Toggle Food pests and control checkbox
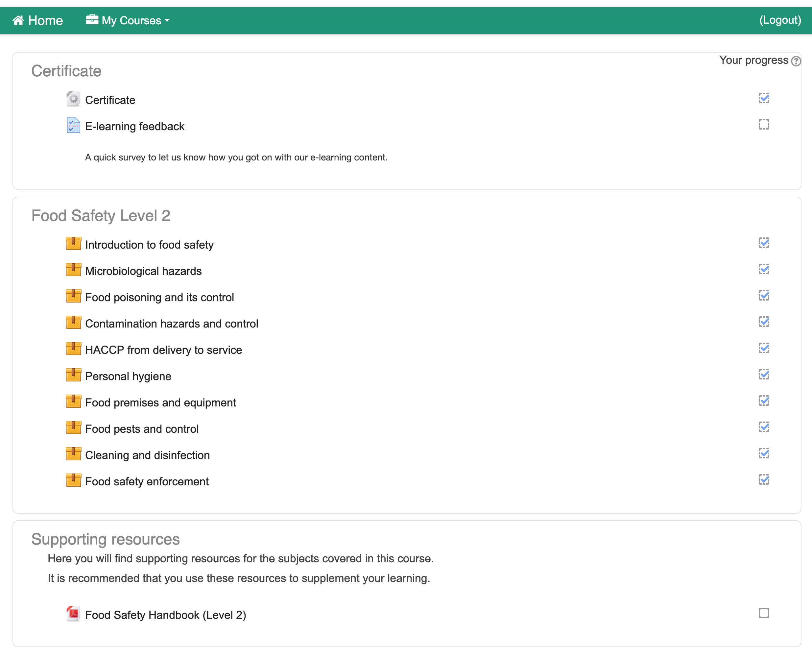This screenshot has width=812, height=657. 764,427
